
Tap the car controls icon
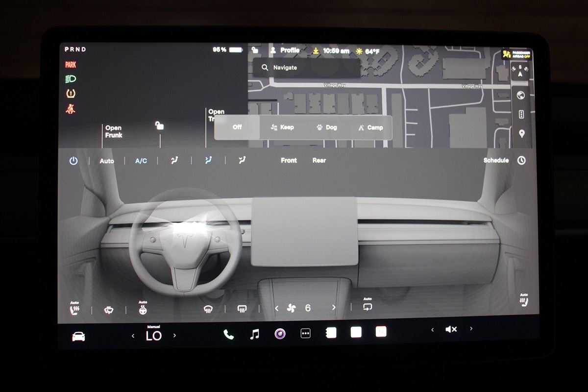click(x=78, y=336)
